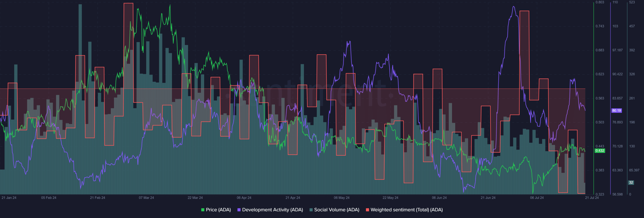Click the 65.397 social volume axis value
644x218 pixels.
[x=634, y=170]
